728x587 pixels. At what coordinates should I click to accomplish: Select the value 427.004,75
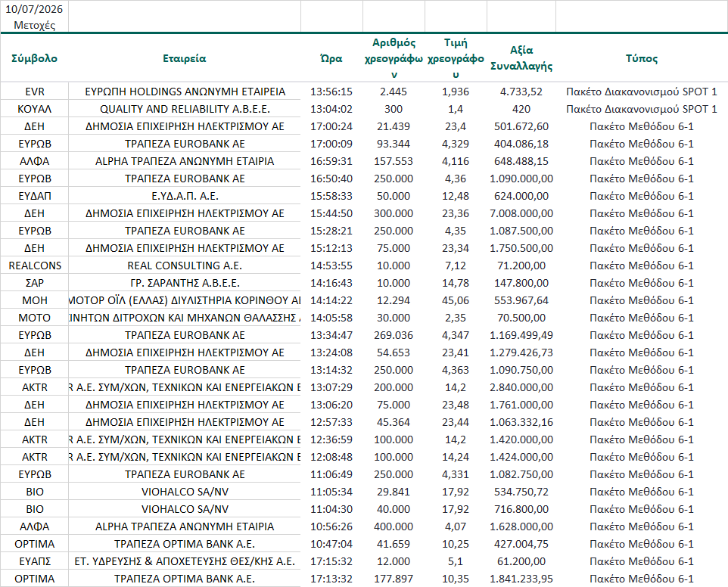coord(521,545)
